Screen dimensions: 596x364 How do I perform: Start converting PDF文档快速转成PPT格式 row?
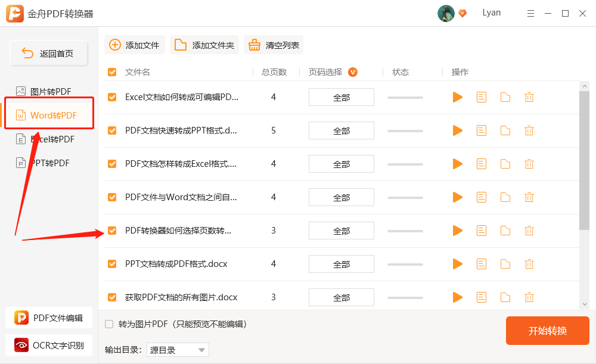tap(458, 130)
